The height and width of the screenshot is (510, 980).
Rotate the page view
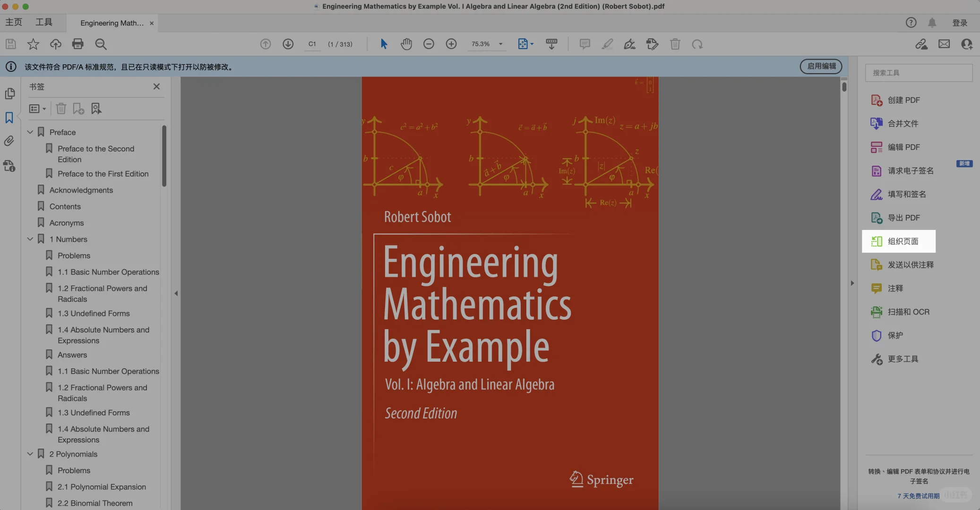click(x=697, y=44)
